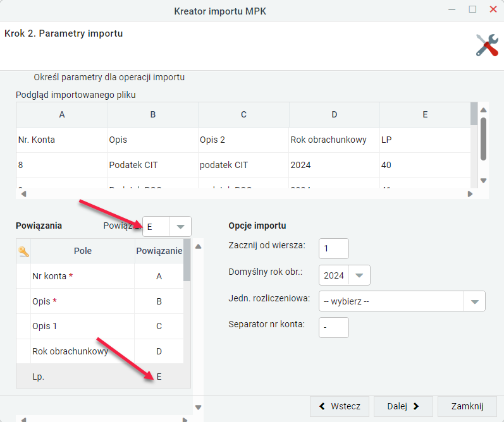Click the '8' preview cell in column A
504x422 pixels.
tap(62, 165)
